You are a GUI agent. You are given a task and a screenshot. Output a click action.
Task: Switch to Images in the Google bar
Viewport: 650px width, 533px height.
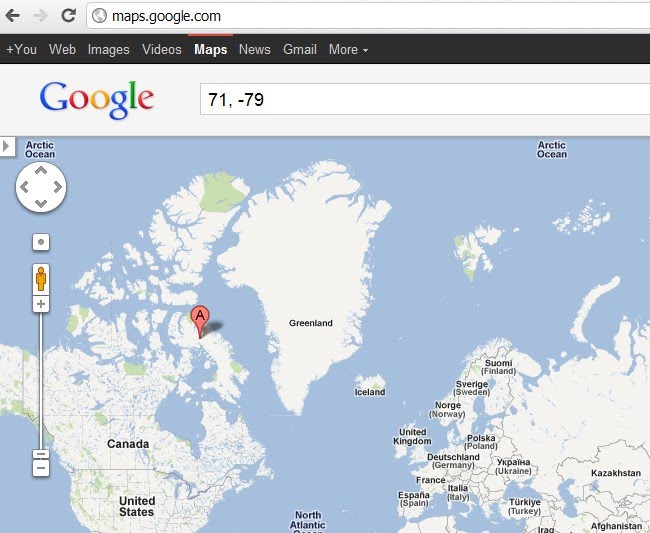(x=109, y=49)
